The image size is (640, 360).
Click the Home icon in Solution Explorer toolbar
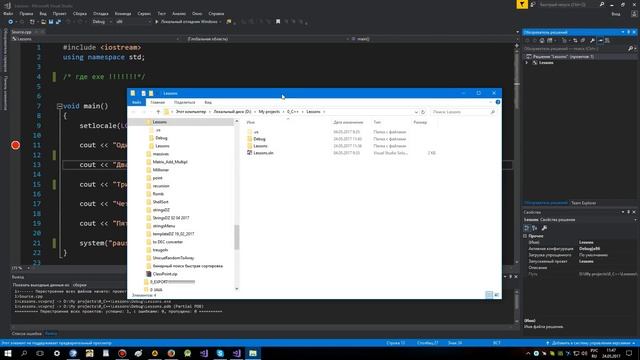(542, 40)
